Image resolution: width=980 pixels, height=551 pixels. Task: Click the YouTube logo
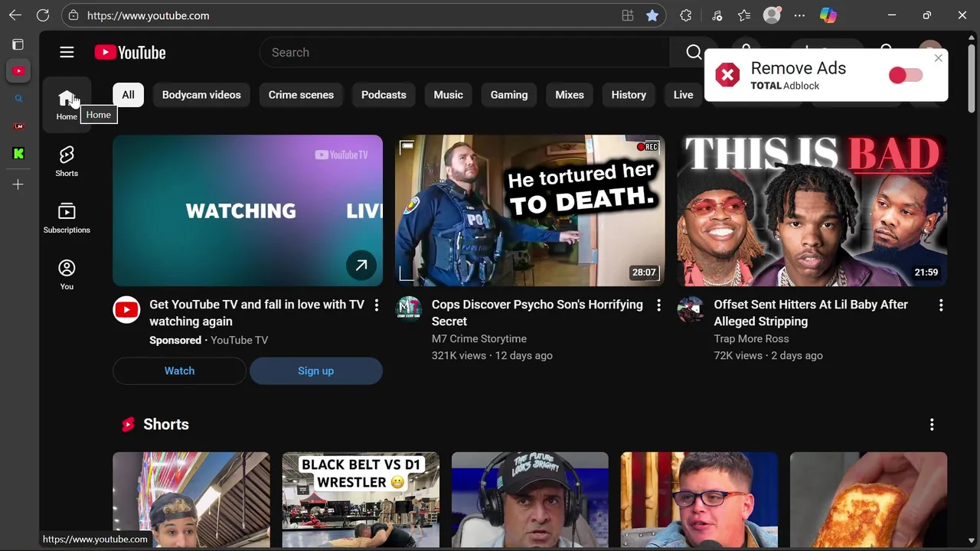click(130, 52)
